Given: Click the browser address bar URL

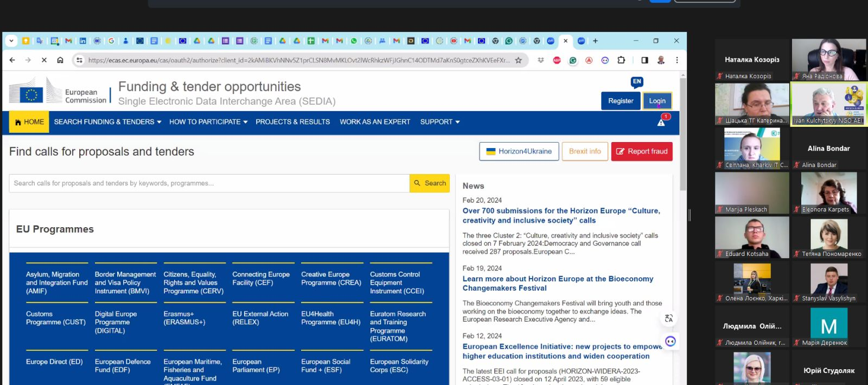Looking at the screenshot, I should (x=298, y=60).
